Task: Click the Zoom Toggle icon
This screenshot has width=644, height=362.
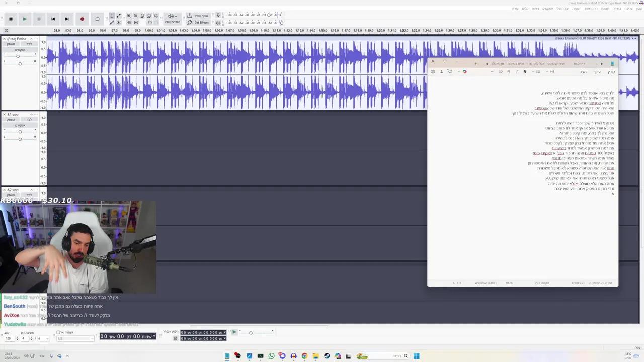Action: pyautogui.click(x=156, y=16)
